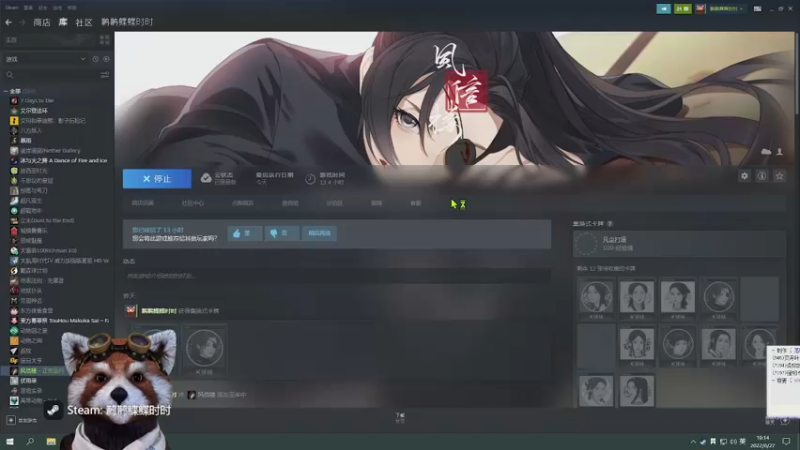Viewport: 800px width, 450px height.
Task: Open account name dropdown
Action: point(726,9)
